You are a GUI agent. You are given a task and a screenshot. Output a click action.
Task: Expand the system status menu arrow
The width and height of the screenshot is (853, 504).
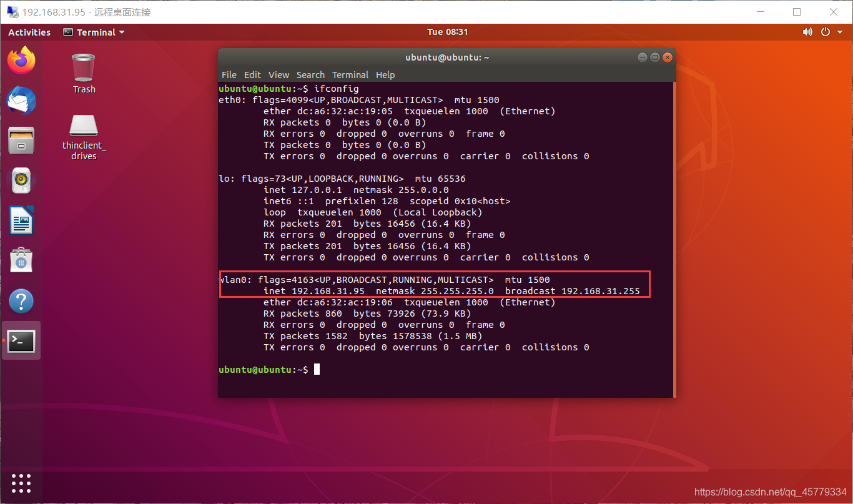(839, 32)
